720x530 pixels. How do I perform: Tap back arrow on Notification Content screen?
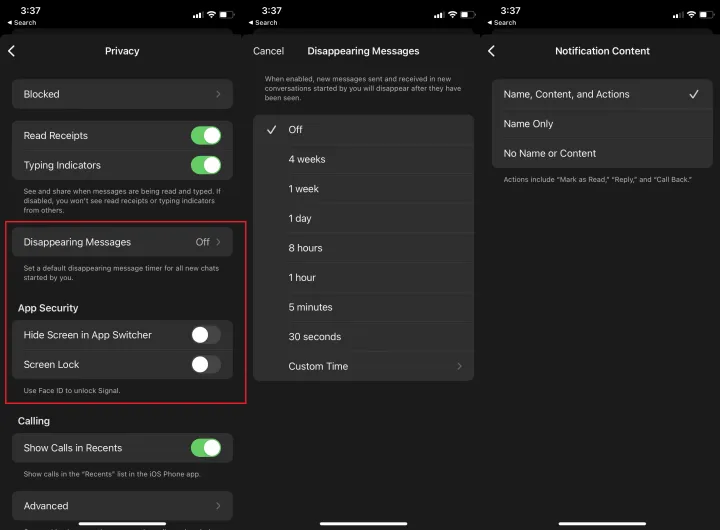click(491, 51)
